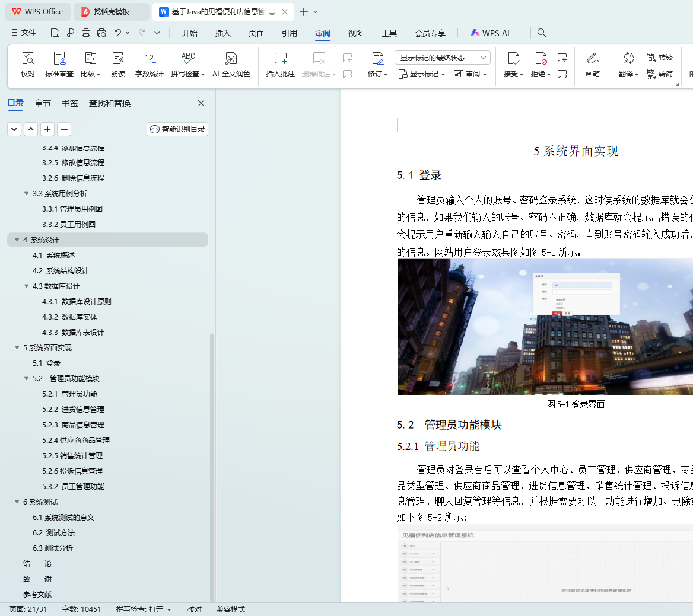
Task: Open the 标准审查 standards review tool
Action: [59, 64]
